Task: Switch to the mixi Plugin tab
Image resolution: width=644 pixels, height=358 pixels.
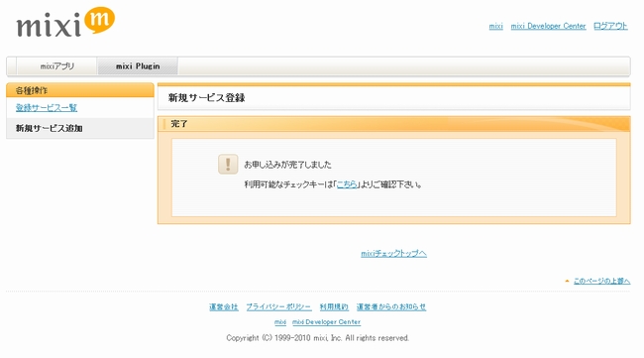Action: point(138,66)
